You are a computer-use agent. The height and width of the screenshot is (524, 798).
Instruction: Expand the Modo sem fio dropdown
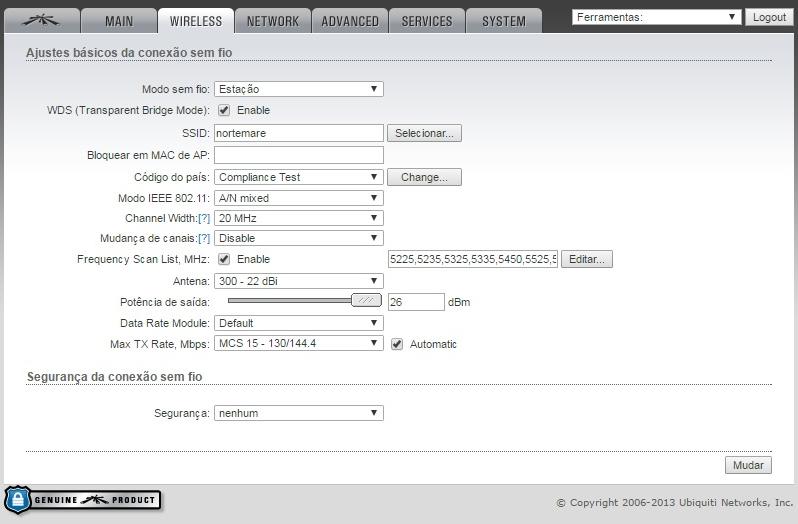pyautogui.click(x=299, y=89)
